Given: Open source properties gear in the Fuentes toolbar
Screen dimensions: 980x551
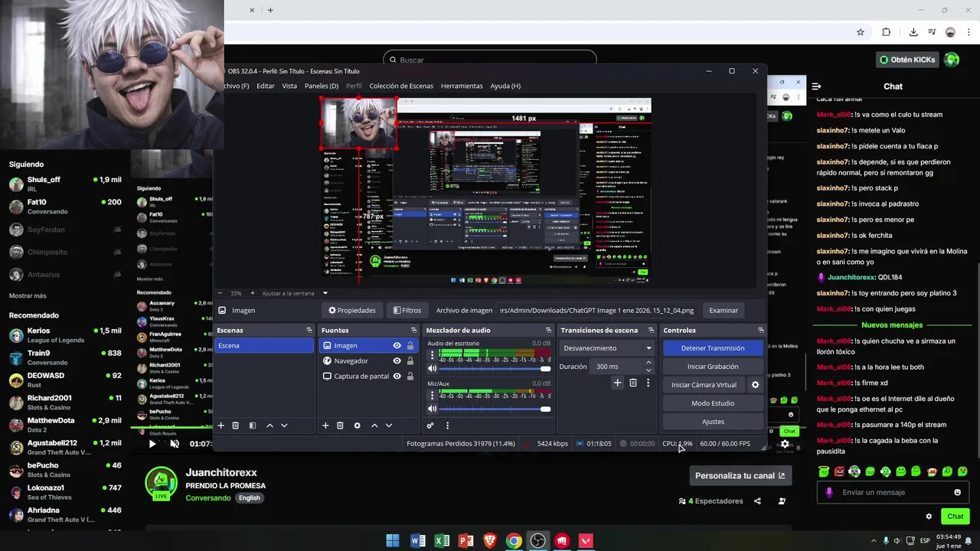Looking at the screenshot, I should [x=357, y=425].
